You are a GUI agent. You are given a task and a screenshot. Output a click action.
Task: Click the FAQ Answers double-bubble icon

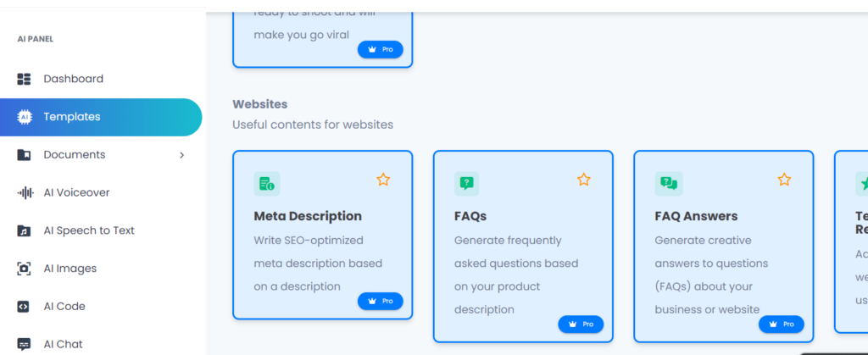pos(669,184)
